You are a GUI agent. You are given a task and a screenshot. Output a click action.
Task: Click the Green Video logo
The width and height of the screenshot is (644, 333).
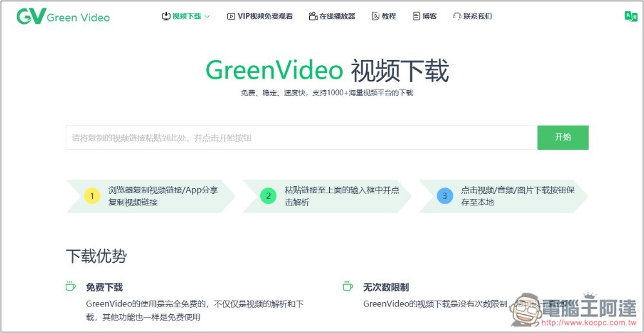[x=63, y=17]
